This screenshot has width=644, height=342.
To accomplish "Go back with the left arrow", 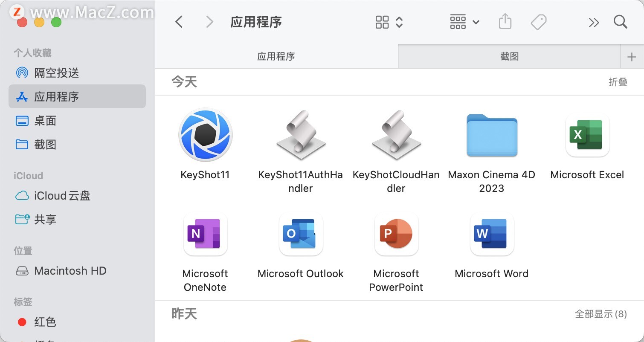I will click(179, 22).
